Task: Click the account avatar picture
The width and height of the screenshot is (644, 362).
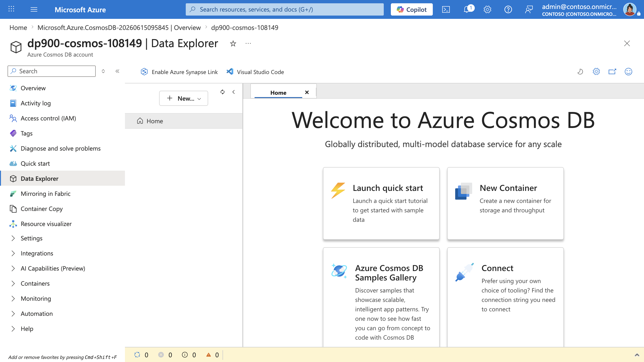Action: pyautogui.click(x=629, y=9)
